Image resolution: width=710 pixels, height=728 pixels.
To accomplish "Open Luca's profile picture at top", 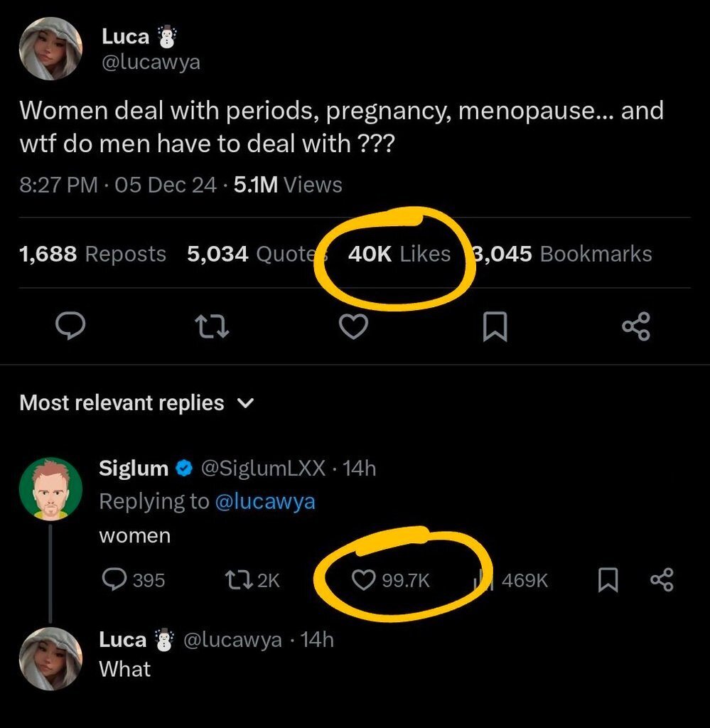I will pos(50,47).
